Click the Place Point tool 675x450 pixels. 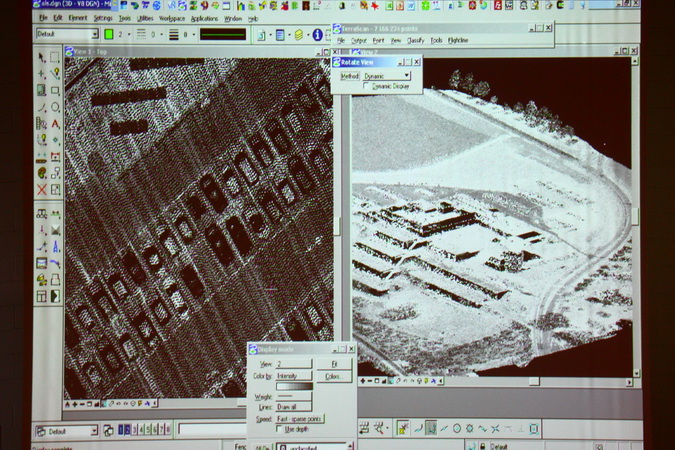click(41, 74)
